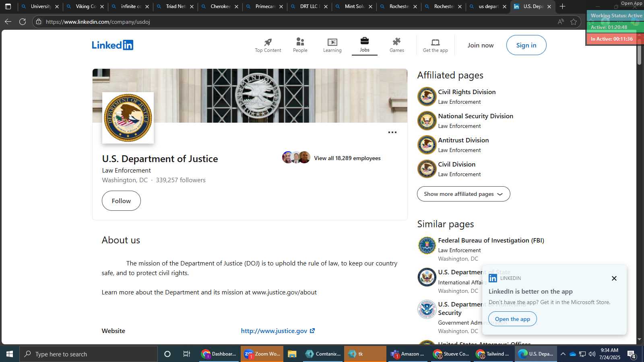Open Top Content in LinkedIn nav
The height and width of the screenshot is (362, 644).
click(x=268, y=45)
